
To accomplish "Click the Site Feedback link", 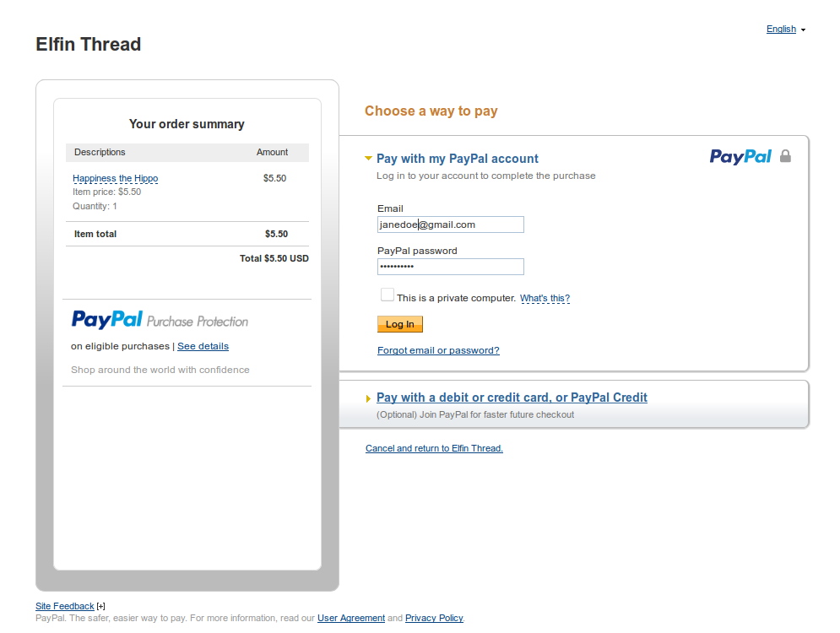I will click(x=64, y=606).
